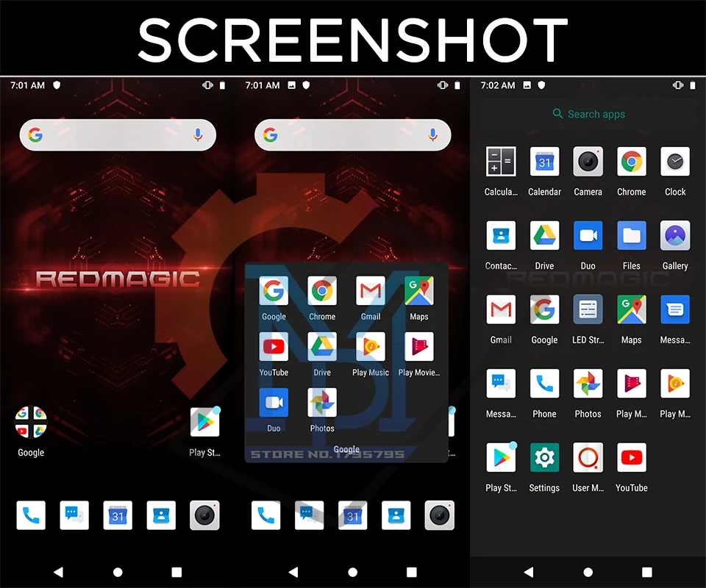Launch Duo from the app drawer
Viewport: 706px width, 588px height.
588,235
